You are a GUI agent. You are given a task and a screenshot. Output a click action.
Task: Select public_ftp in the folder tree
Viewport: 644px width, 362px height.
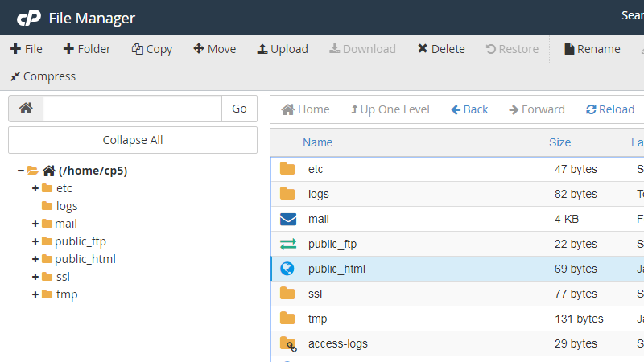coord(80,241)
